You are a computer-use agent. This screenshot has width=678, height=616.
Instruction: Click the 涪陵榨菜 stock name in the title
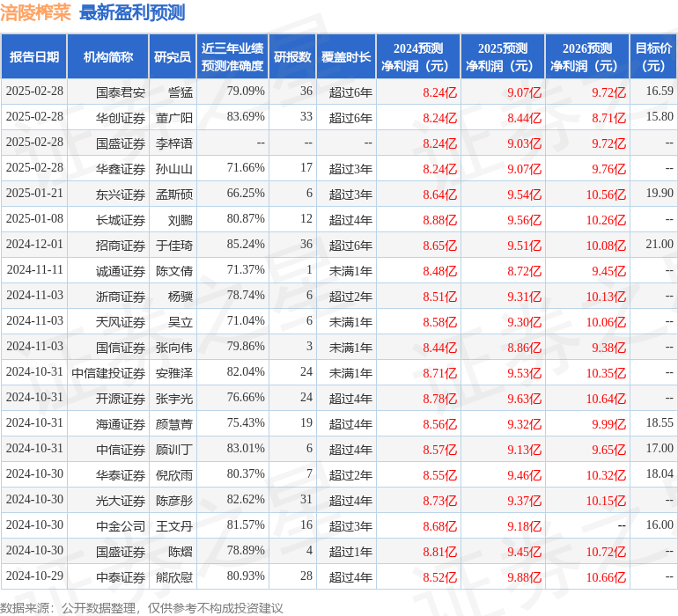(x=35, y=12)
